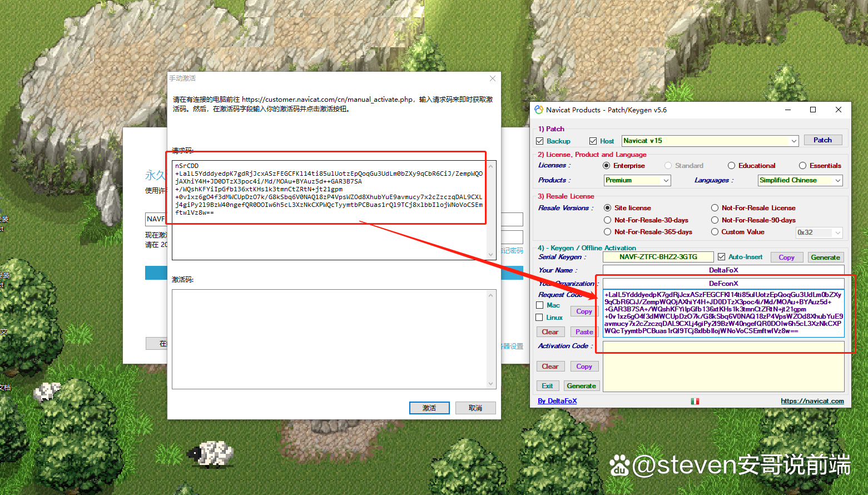Close the manual activation dialog
The image size is (868, 495).
(x=492, y=78)
